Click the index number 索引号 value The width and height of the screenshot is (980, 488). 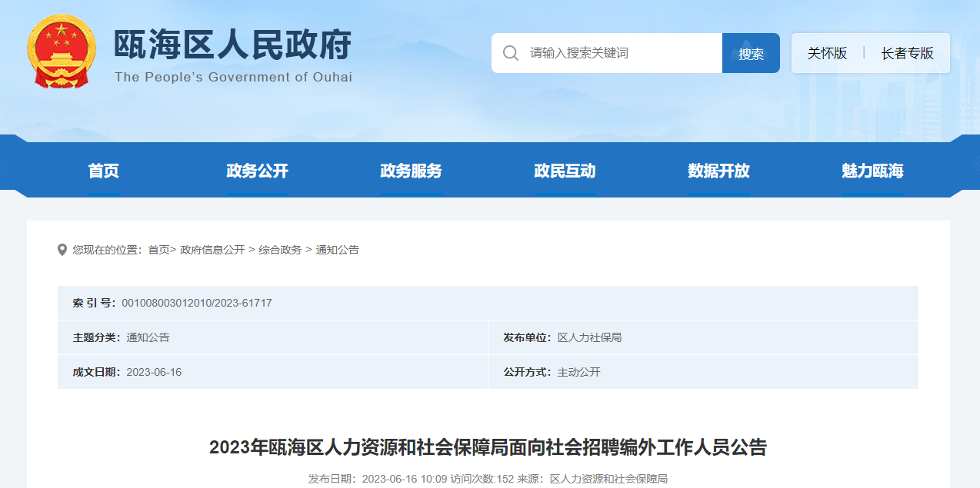[x=196, y=303]
